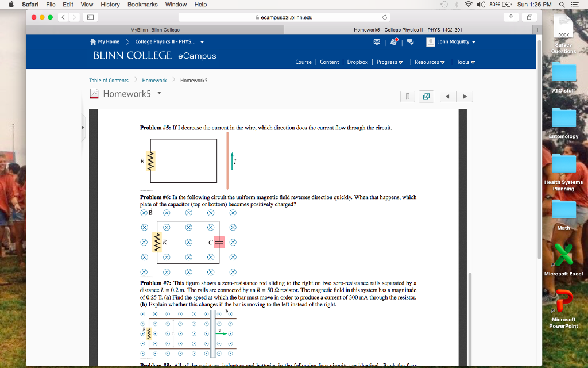Screen dimensions: 588x368
Task: Open Notification Center icon in menu bar
Action: pyautogui.click(x=574, y=5)
